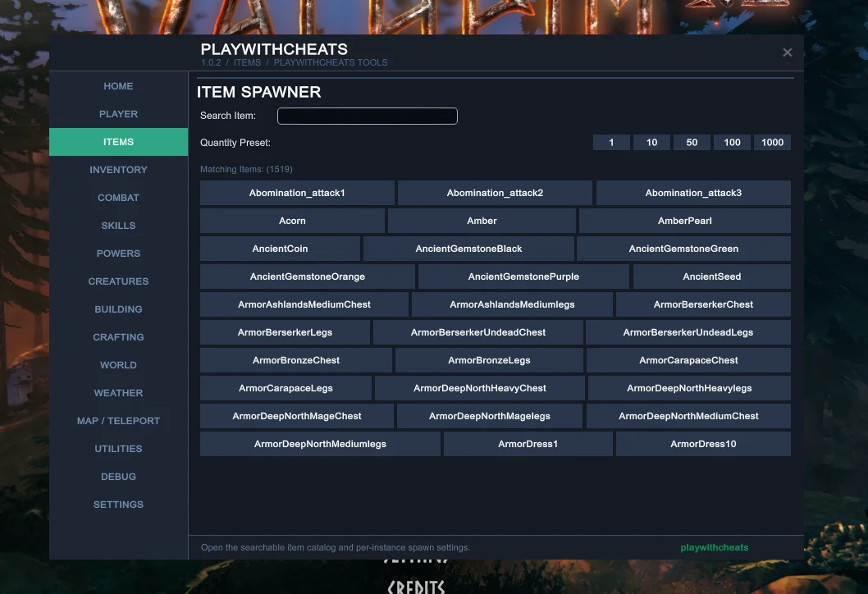Viewport: 868px width, 594px height.
Task: Spawn AncientGemstonePurple item
Action: pos(523,276)
